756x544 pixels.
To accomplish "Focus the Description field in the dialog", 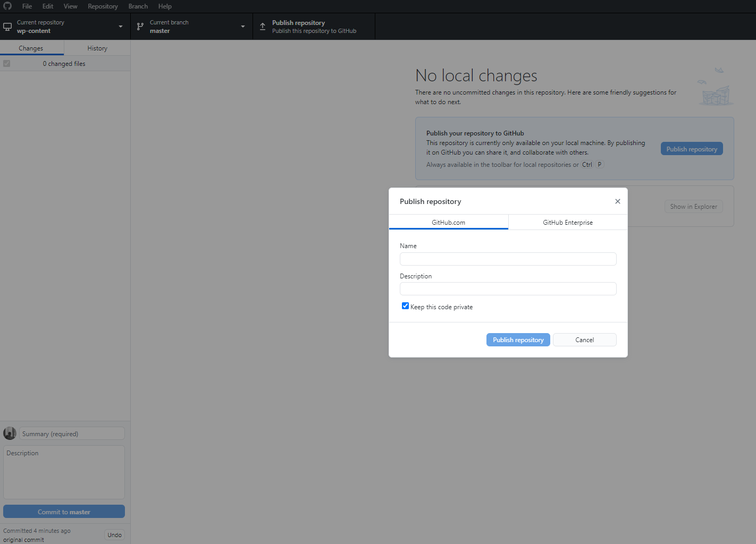I will point(508,288).
